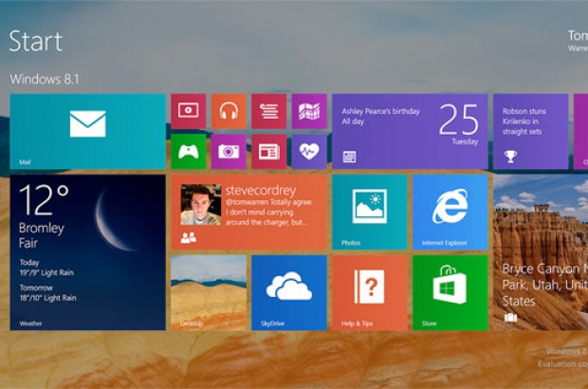Launch the Music headphones tile
This screenshot has height=389, width=588.
point(229,111)
